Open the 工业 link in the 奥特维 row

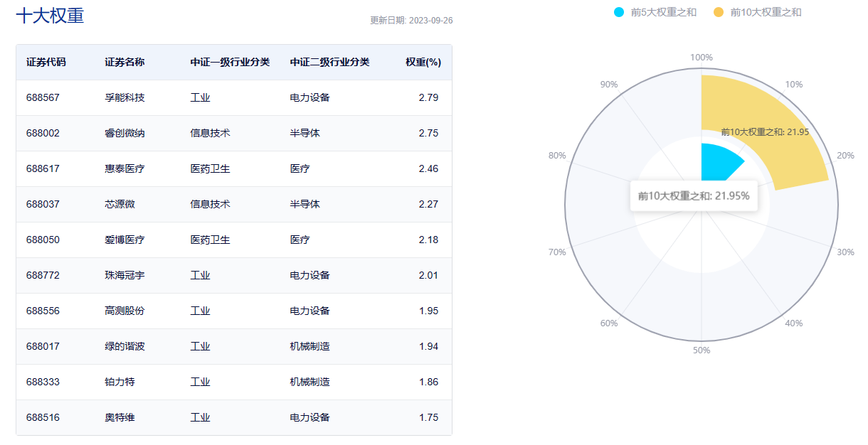[200, 417]
